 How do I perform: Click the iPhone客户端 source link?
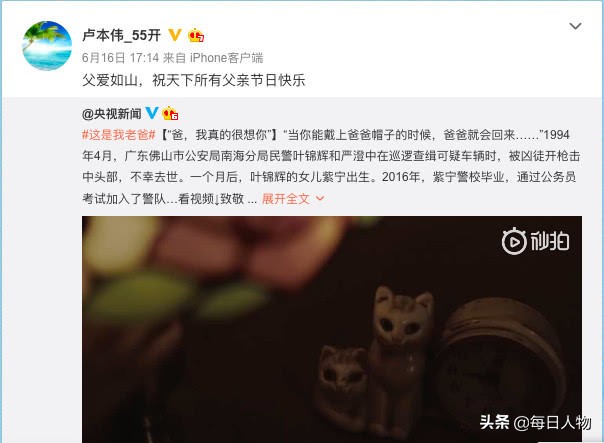tap(226, 58)
